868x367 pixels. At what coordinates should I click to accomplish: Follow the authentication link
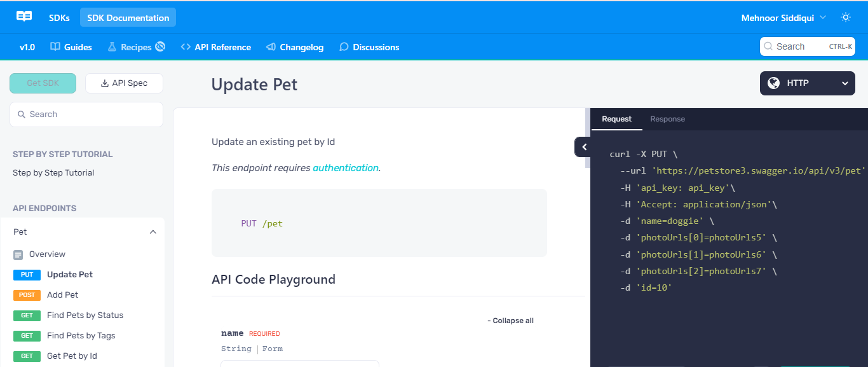pos(346,168)
